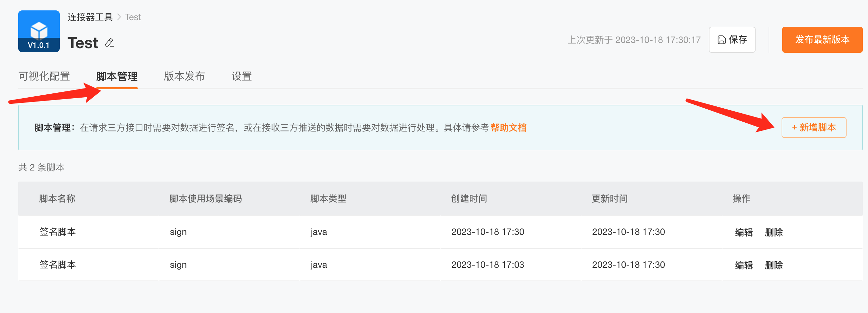This screenshot has height=313, width=868.
Task: Click the Test breadcrumb item
Action: (x=133, y=17)
